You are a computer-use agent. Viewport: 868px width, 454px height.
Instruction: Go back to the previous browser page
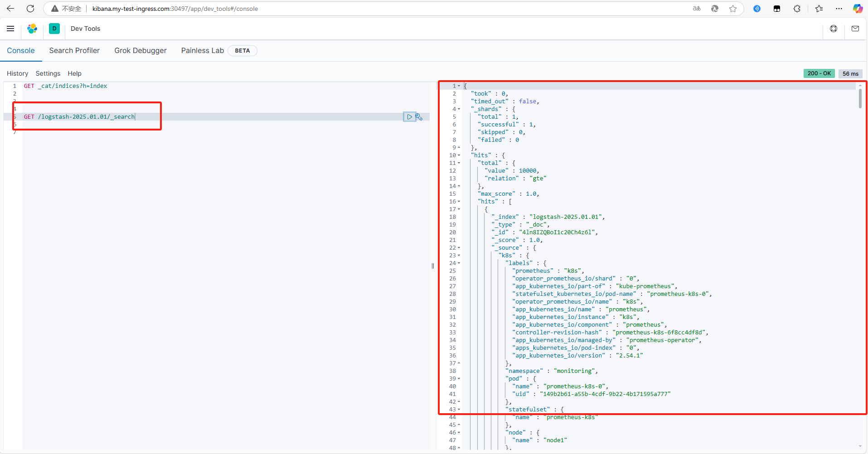click(x=10, y=9)
